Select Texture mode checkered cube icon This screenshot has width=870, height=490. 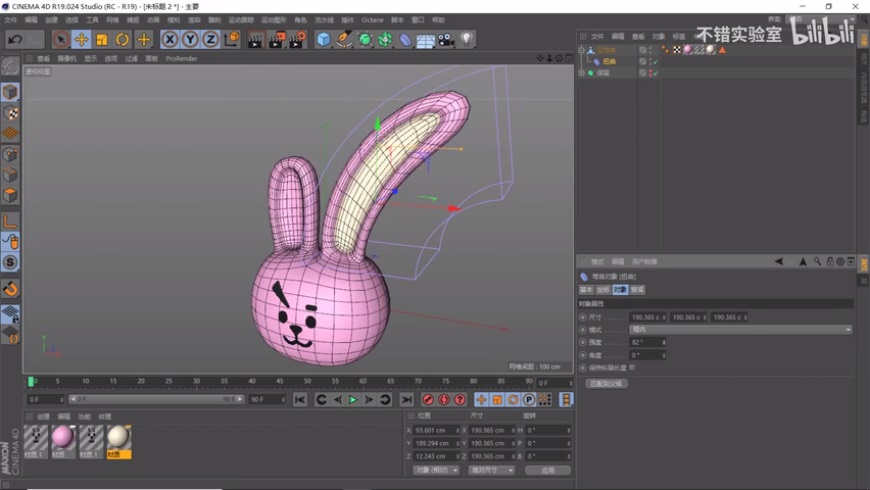click(10, 113)
